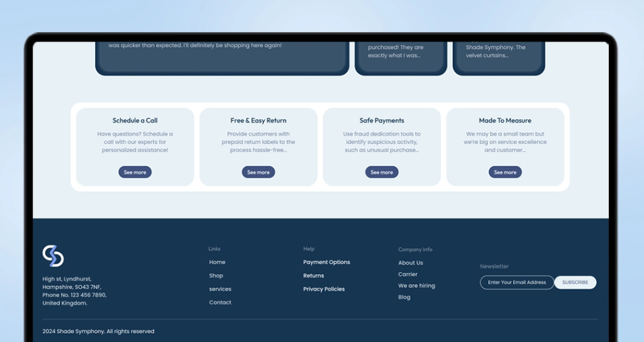644x342 pixels.
Task: Click the Shade Symphony logo in footer
Action: click(x=53, y=256)
